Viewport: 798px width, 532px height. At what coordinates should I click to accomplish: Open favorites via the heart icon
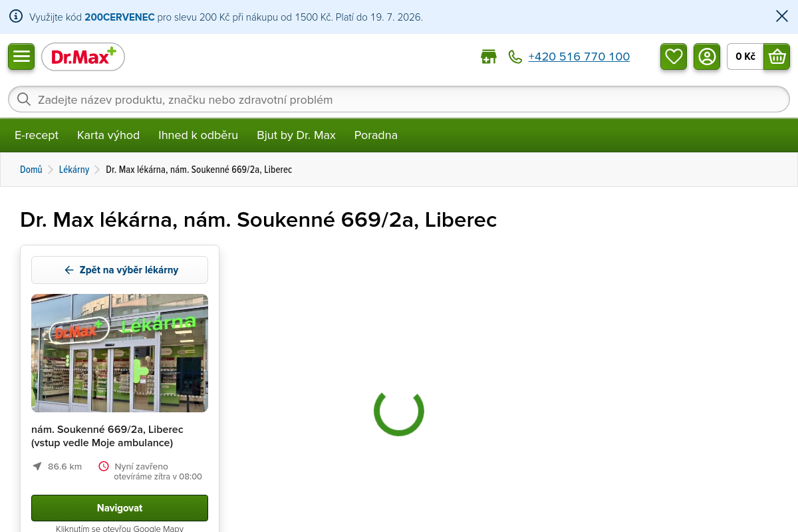[x=674, y=57]
